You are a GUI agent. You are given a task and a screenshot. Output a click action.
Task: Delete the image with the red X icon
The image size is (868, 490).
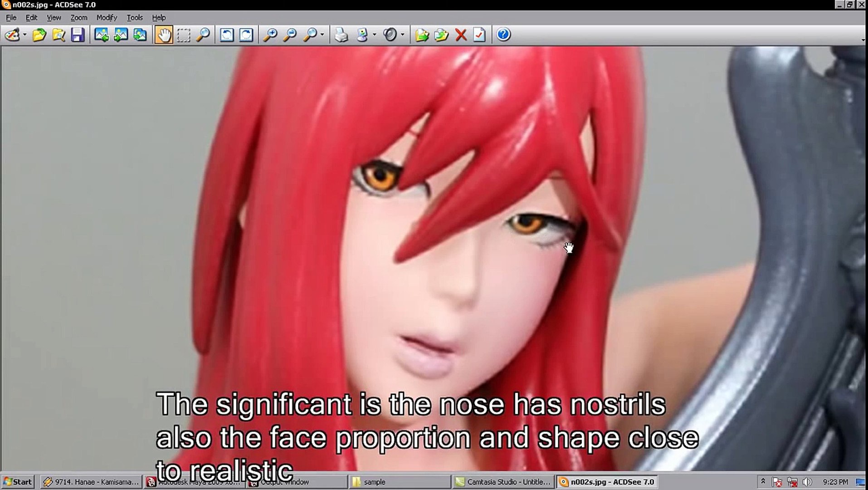[461, 34]
